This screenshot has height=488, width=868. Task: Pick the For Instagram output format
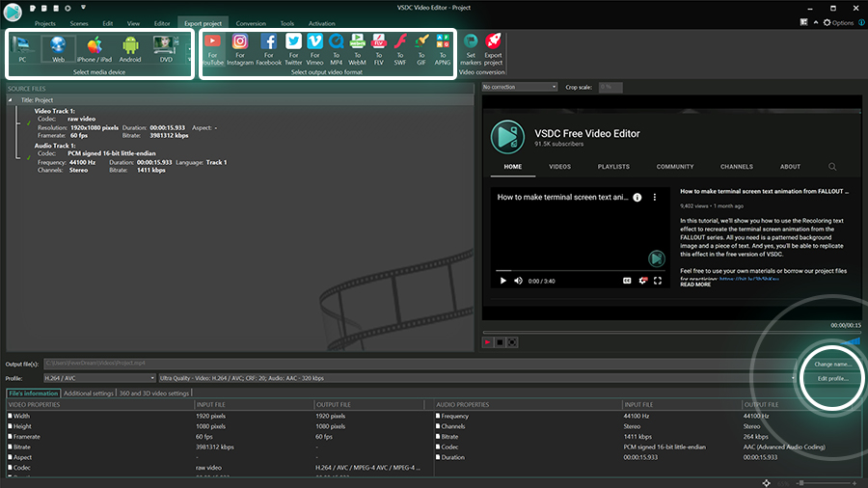240,49
